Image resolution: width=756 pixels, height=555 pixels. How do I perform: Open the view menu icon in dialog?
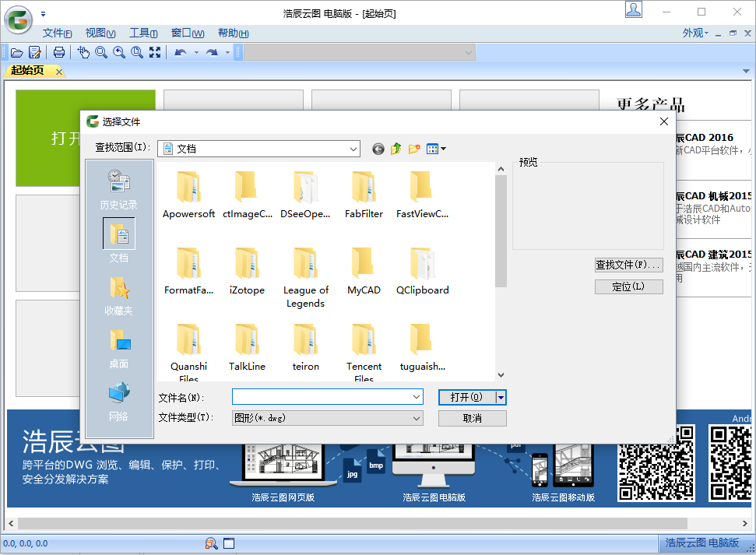coord(436,149)
